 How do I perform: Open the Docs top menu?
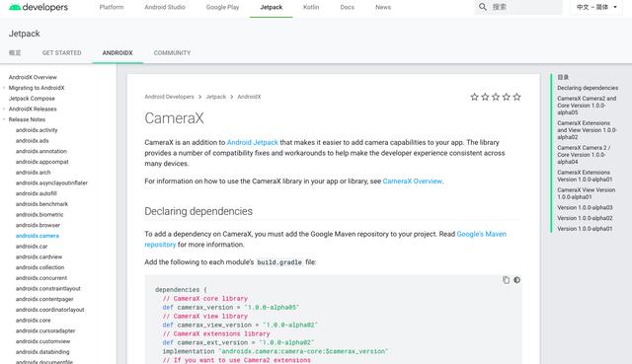pos(347,7)
